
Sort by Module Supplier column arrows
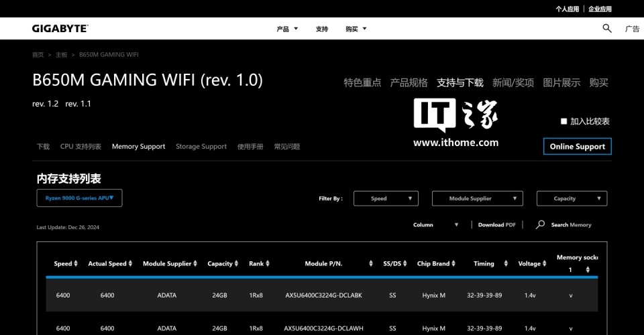tap(195, 264)
